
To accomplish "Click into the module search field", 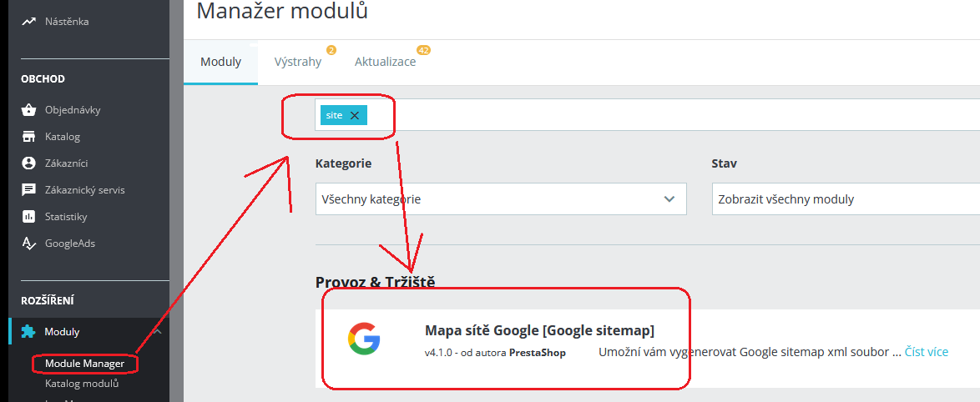I will [668, 116].
